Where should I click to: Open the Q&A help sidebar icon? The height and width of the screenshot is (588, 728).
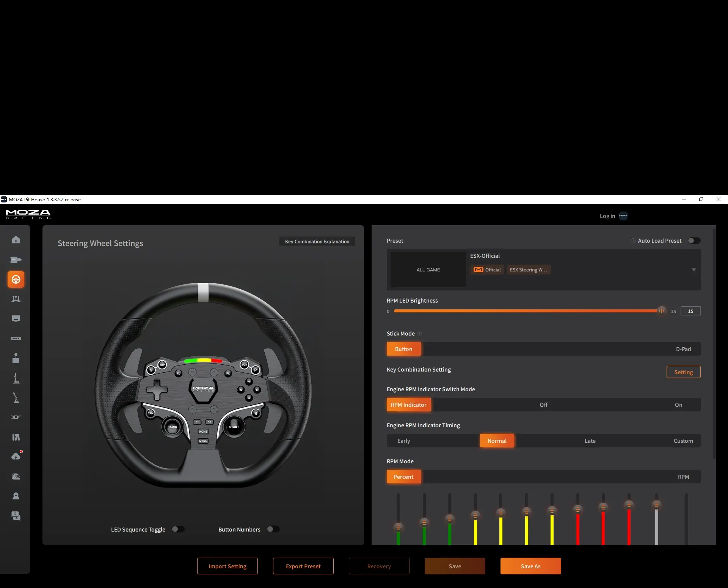coord(16,516)
